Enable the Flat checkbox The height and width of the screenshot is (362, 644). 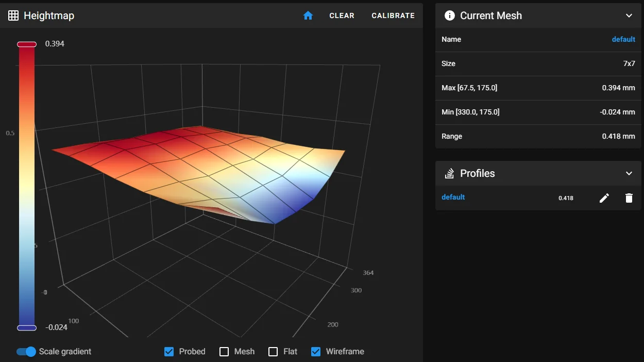273,352
